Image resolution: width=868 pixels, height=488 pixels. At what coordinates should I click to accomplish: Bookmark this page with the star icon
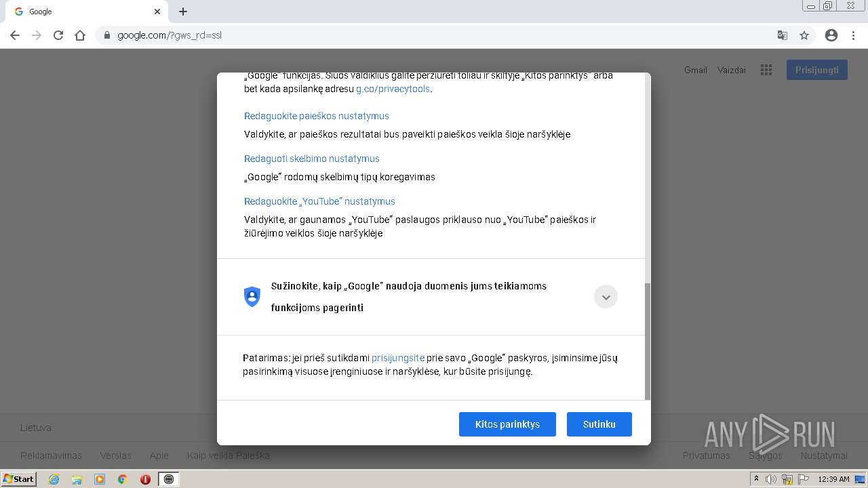coord(804,35)
